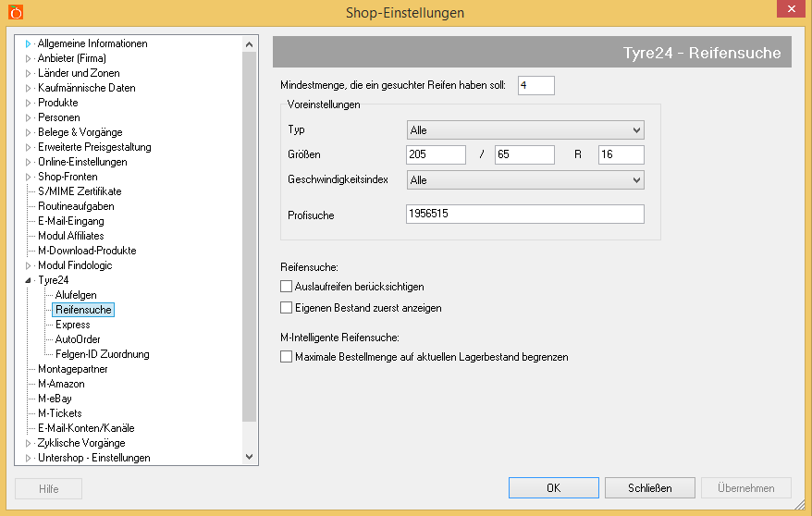812x516 pixels.
Task: Click the Profisuche input field
Action: tap(524, 215)
